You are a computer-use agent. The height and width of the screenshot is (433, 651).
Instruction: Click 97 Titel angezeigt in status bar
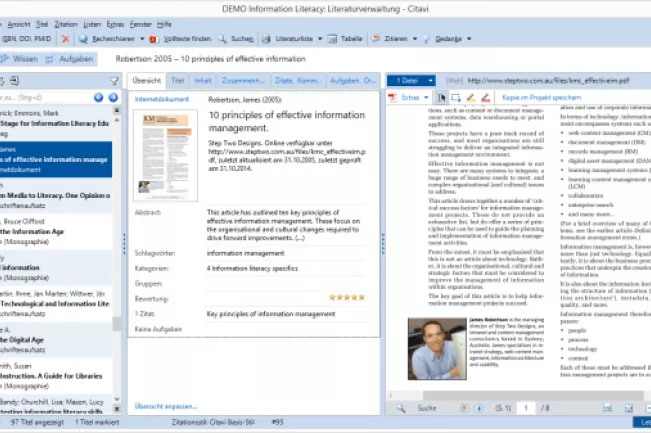point(37,422)
